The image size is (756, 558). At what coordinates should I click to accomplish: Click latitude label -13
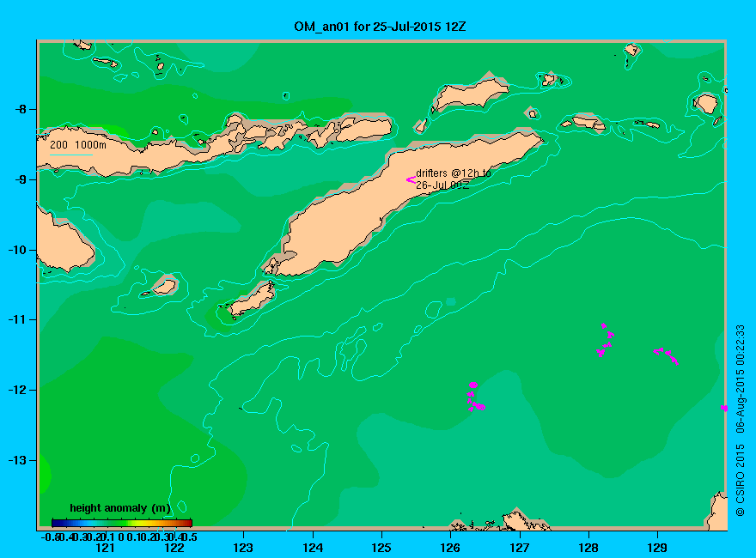[18, 460]
